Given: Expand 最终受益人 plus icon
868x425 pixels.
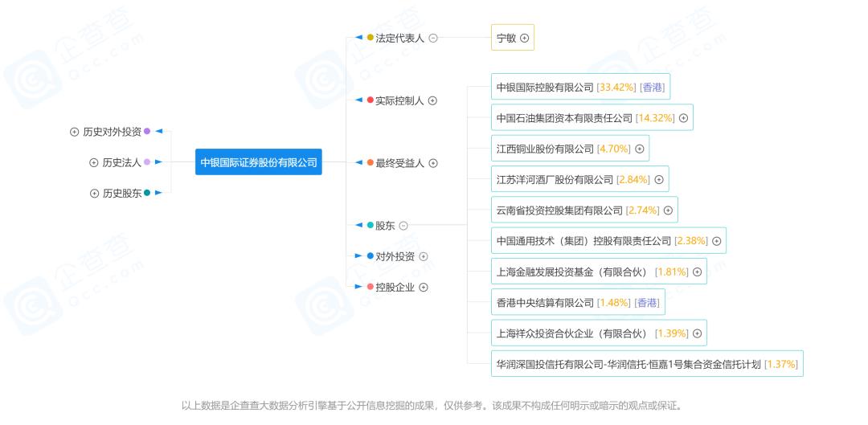Looking at the screenshot, I should 433,163.
